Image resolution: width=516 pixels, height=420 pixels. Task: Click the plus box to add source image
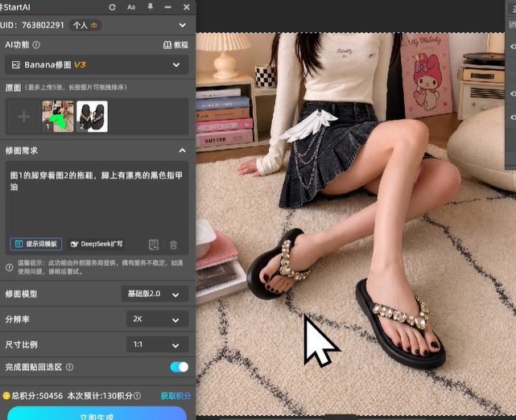23,117
